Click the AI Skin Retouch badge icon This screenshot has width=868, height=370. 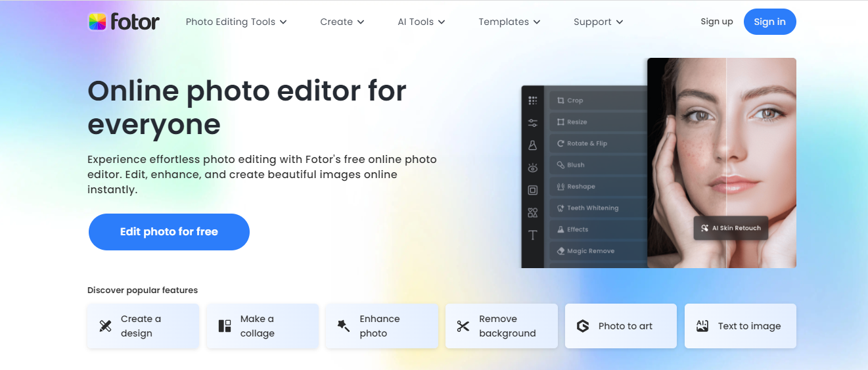pyautogui.click(x=705, y=228)
